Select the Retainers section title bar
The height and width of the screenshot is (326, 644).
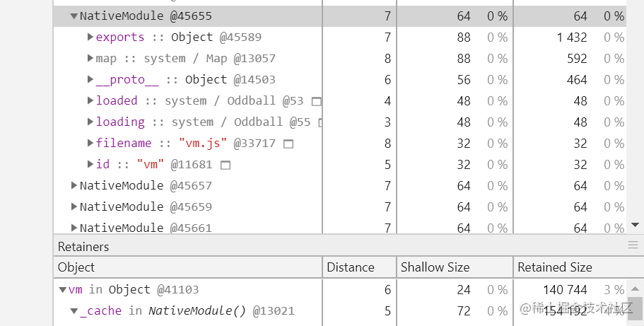point(83,247)
